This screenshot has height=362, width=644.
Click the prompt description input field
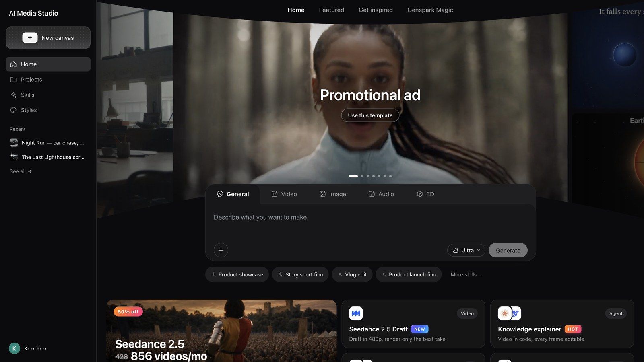point(370,221)
